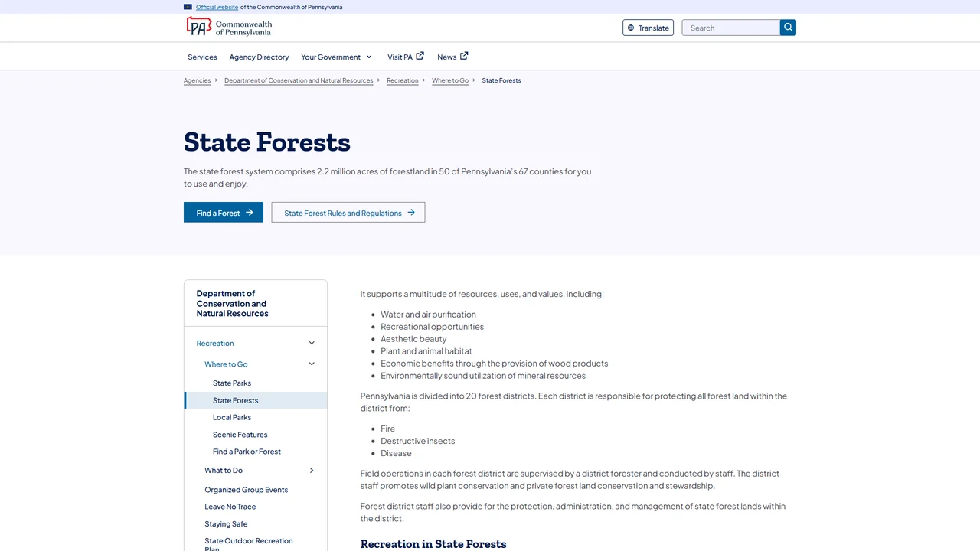
Task: Open Leave No Trace sidebar link
Action: pos(230,507)
